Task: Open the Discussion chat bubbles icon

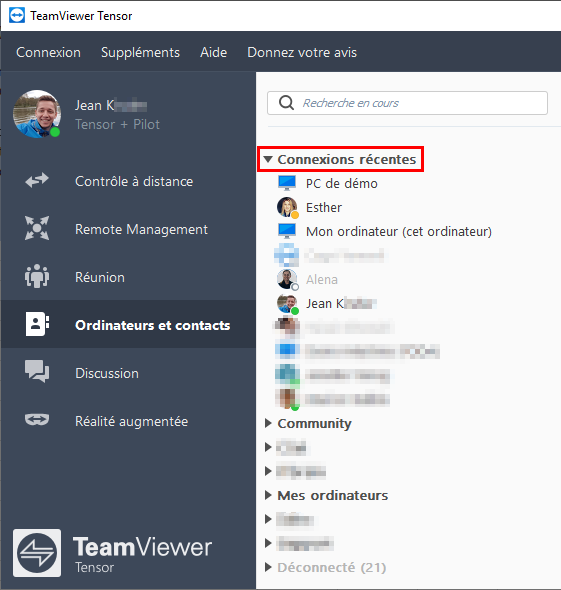Action: point(37,371)
